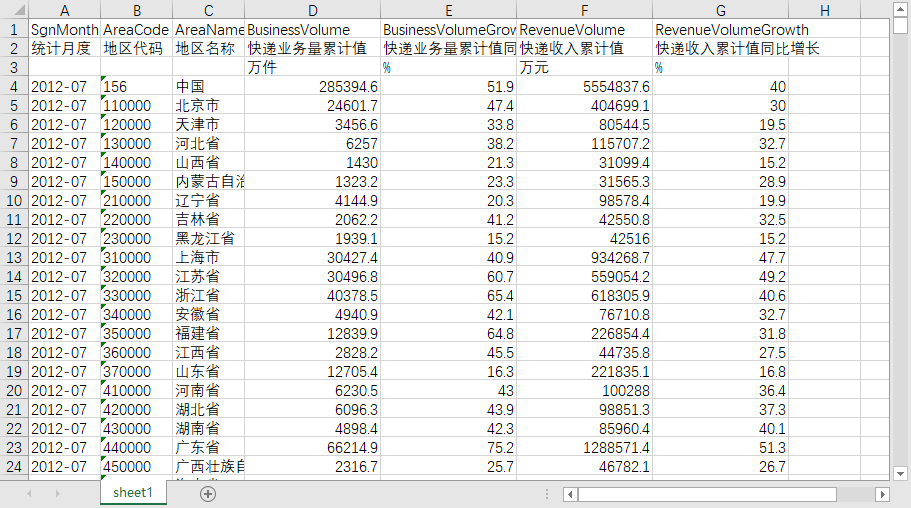
Task: Select row 4 header
Action: [x=15, y=87]
